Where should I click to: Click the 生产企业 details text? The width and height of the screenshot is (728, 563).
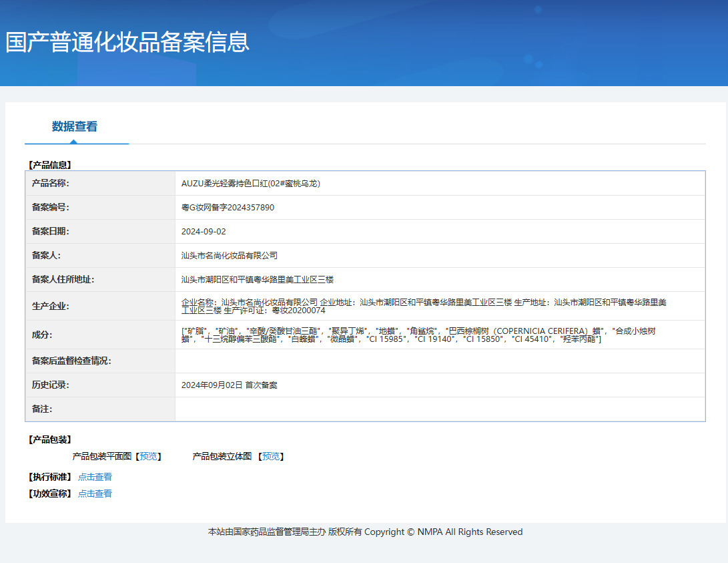click(x=423, y=306)
